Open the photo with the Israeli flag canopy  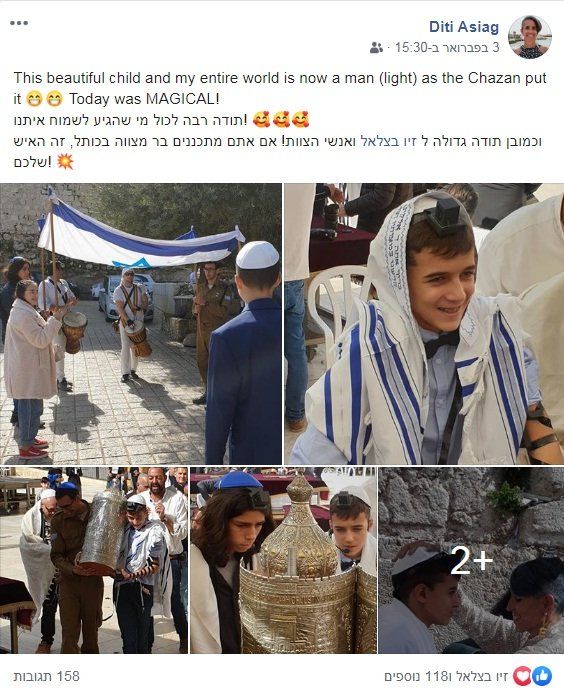[x=141, y=324]
